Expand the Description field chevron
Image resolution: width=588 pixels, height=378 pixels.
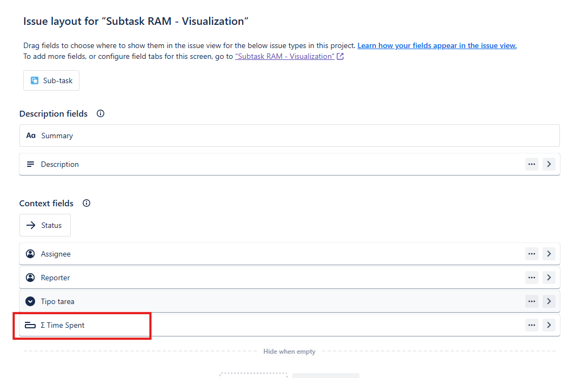549,164
